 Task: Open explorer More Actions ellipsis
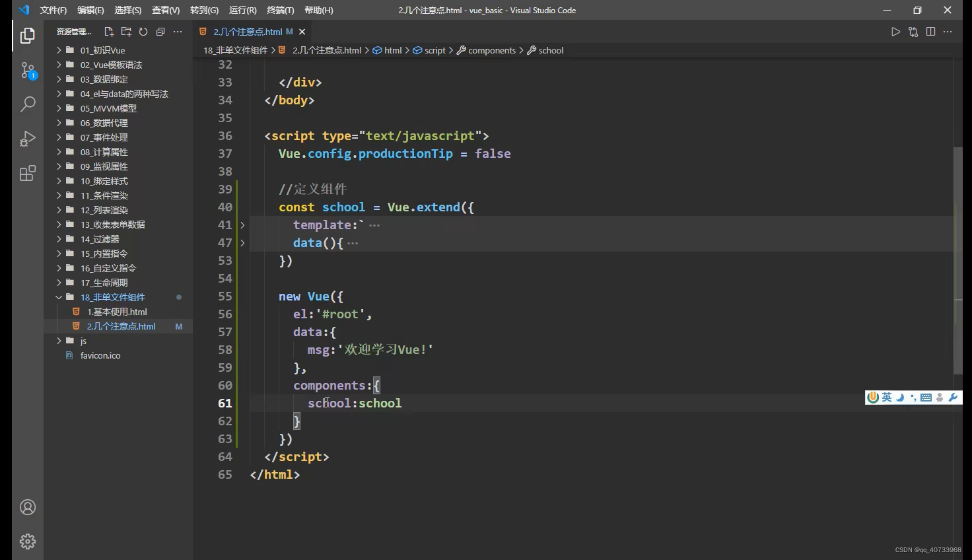[x=178, y=32]
